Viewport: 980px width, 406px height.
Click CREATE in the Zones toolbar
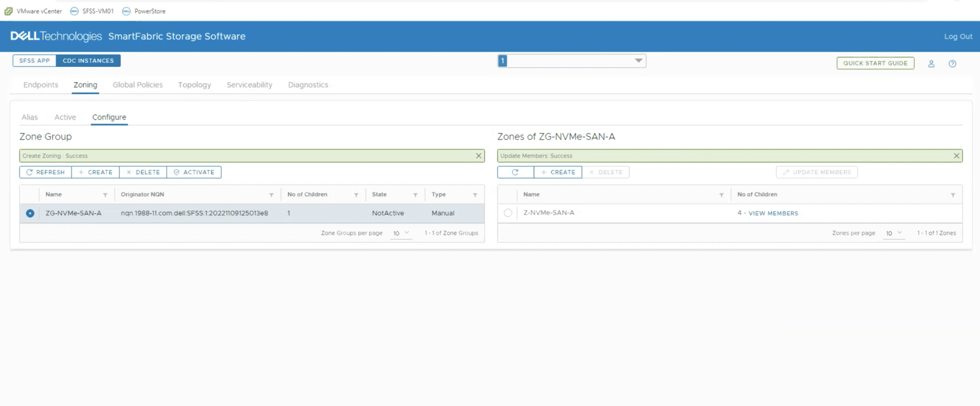(x=558, y=172)
